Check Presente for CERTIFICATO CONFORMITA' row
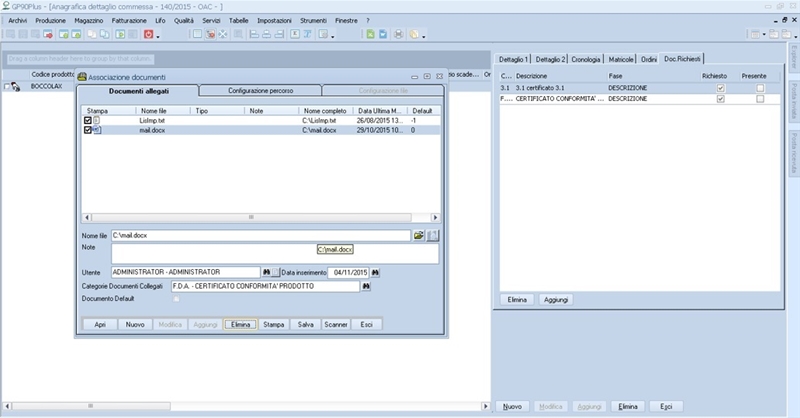This screenshot has width=800, height=418. click(x=760, y=99)
